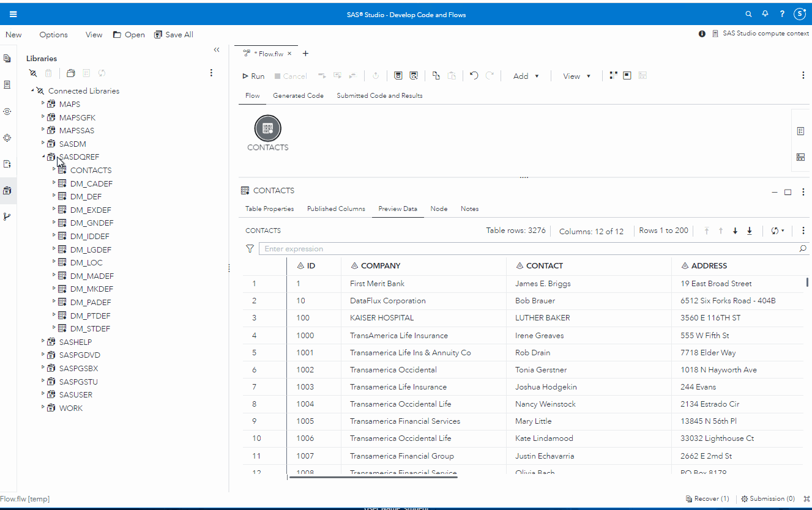
Task: Open the Published Columns tab
Action: coord(336,209)
